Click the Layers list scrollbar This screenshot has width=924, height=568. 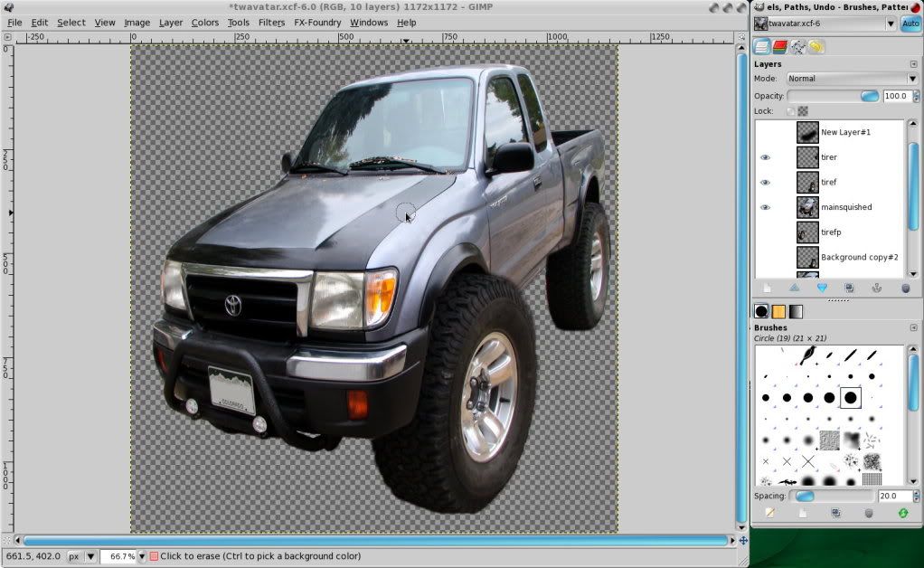tap(913, 186)
